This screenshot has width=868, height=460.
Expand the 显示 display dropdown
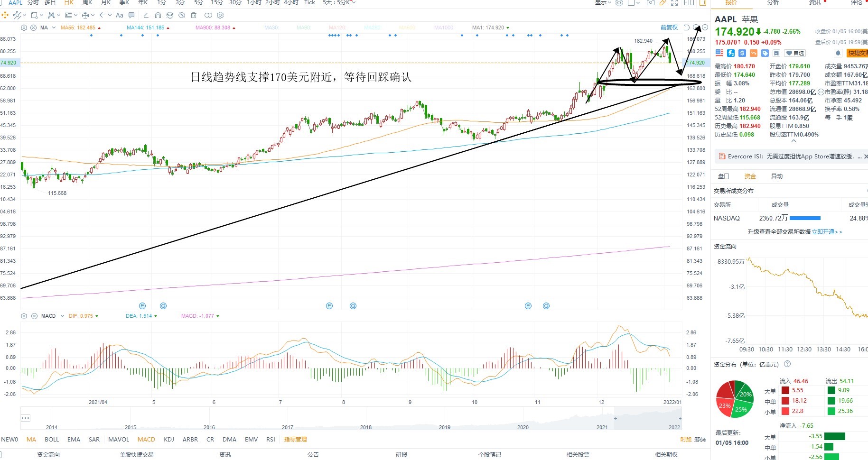(x=604, y=3)
